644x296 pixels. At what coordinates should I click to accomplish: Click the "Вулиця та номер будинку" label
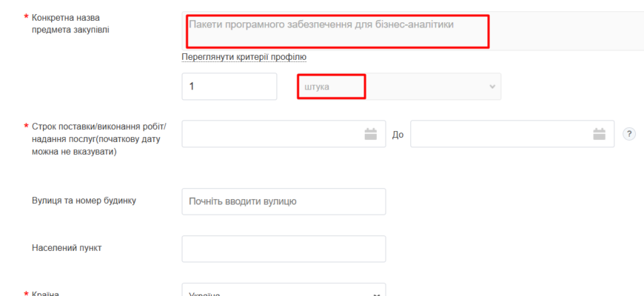pyautogui.click(x=84, y=201)
